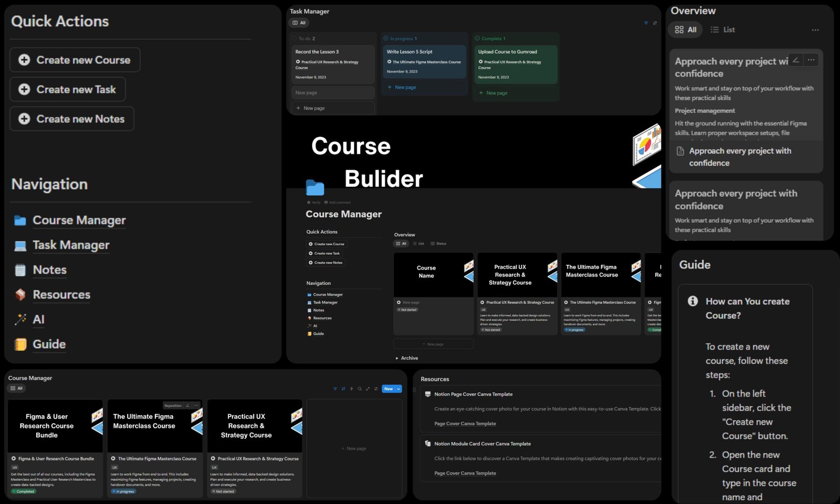This screenshot has width=840, height=504.
Task: Click Reposition button on Figma Masterclass cover
Action: coord(173,405)
